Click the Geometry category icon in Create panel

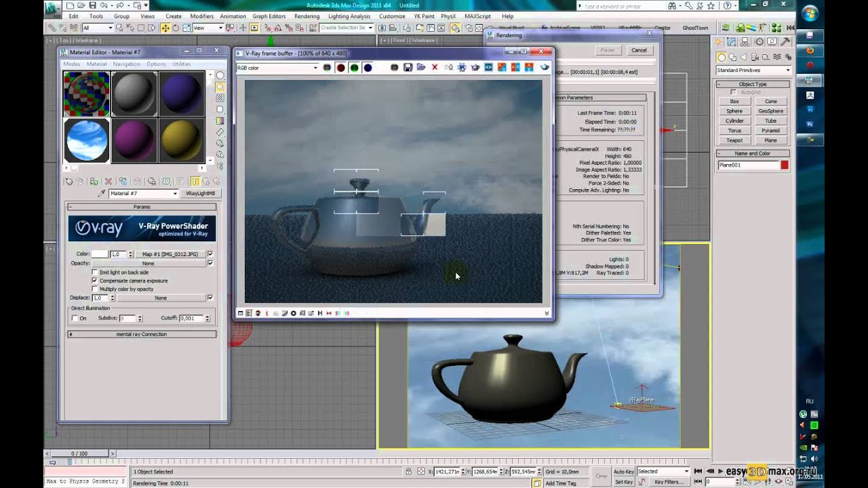(722, 58)
